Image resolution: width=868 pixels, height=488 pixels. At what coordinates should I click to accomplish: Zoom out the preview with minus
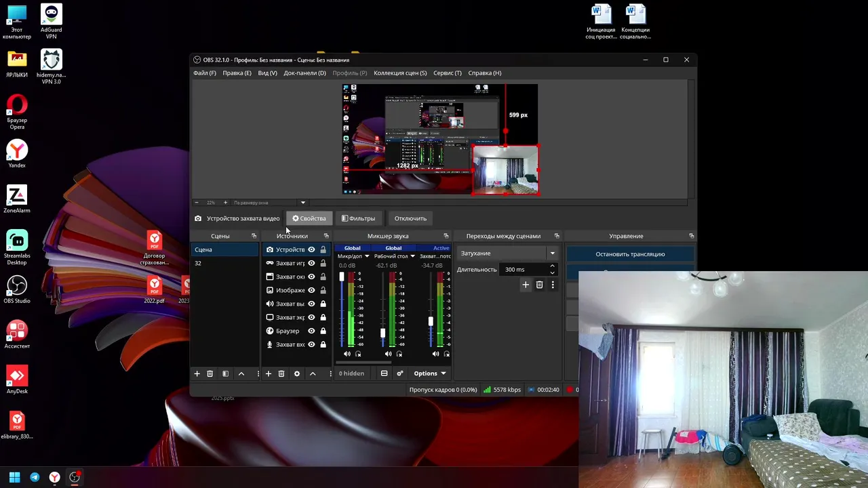pyautogui.click(x=197, y=202)
